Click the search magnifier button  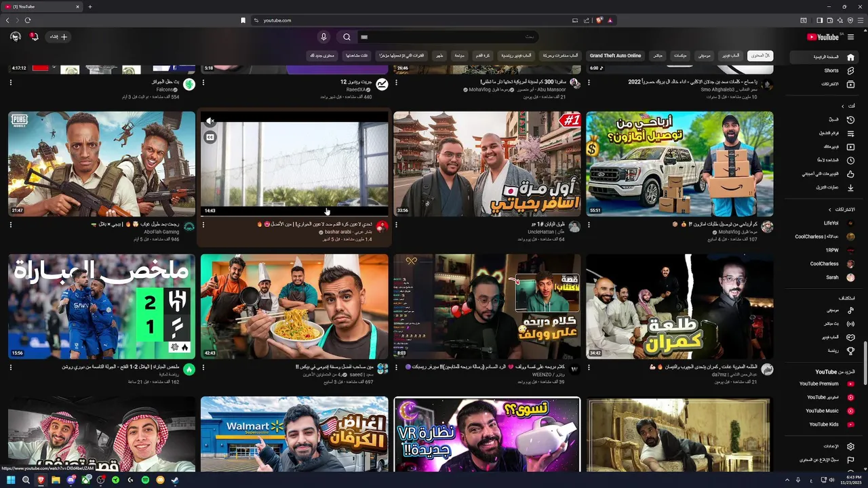tap(347, 37)
